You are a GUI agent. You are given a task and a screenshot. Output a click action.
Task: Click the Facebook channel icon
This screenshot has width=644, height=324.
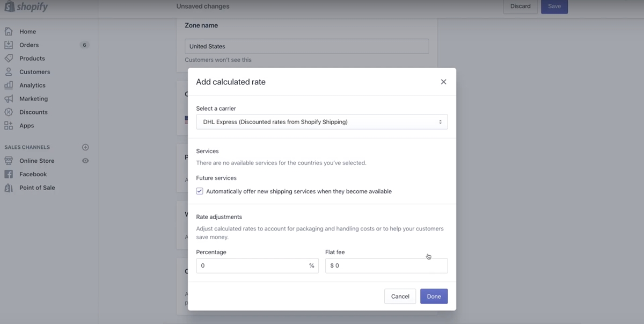point(9,174)
